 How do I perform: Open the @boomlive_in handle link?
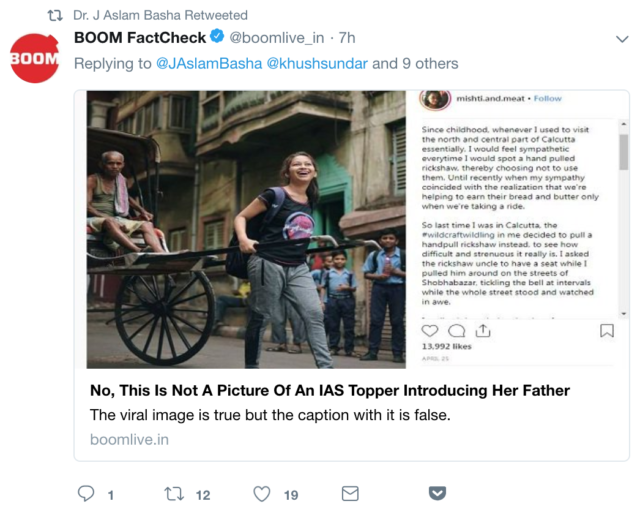tap(278, 39)
